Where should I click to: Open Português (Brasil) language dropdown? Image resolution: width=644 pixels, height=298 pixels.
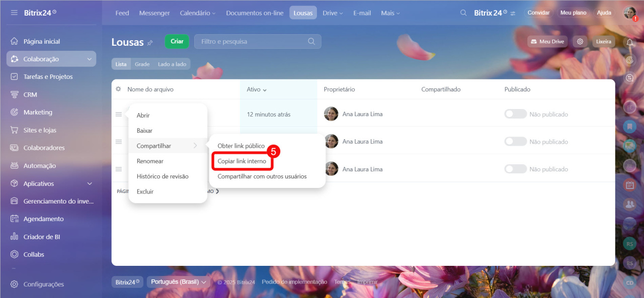pyautogui.click(x=179, y=282)
